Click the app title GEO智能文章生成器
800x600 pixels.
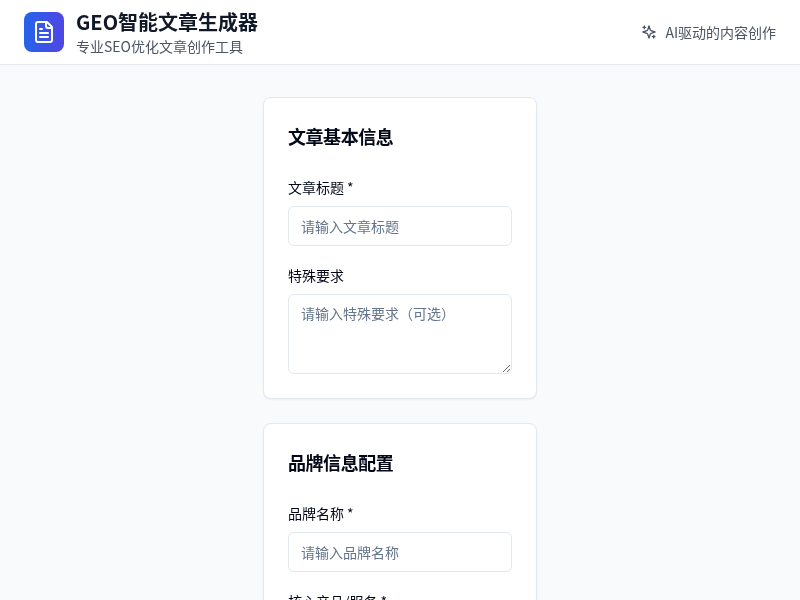166,23
